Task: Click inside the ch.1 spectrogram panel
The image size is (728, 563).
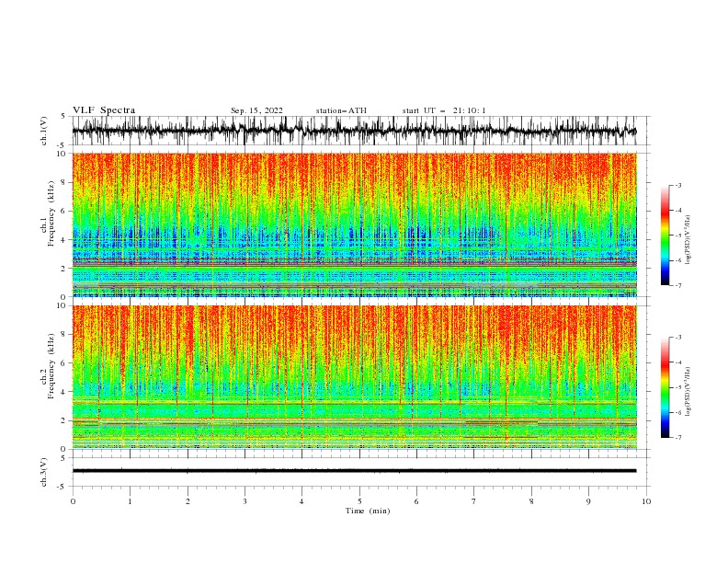Action: (x=354, y=224)
